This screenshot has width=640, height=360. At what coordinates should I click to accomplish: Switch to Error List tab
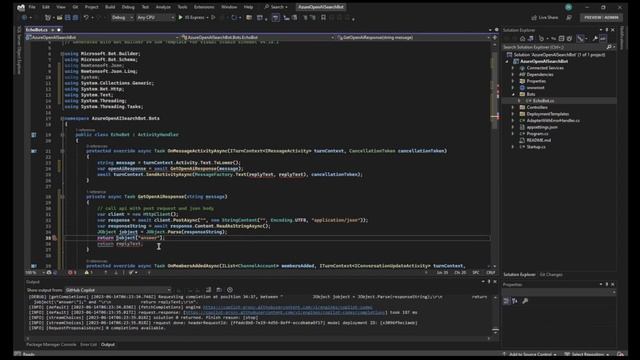[x=89, y=344]
